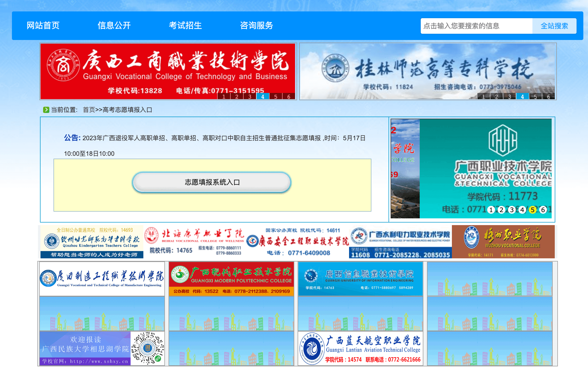
Task: Click the 北海康养职业学院 red round logo
Action: coord(152,235)
